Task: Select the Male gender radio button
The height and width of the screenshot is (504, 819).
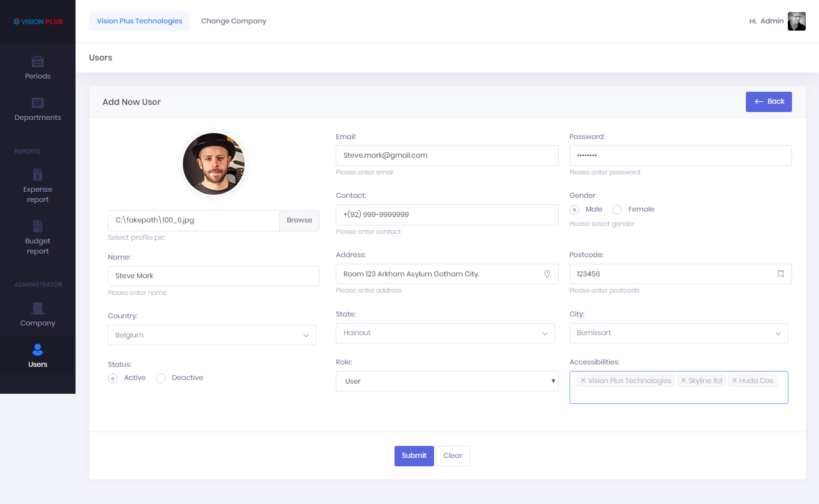Action: click(574, 210)
